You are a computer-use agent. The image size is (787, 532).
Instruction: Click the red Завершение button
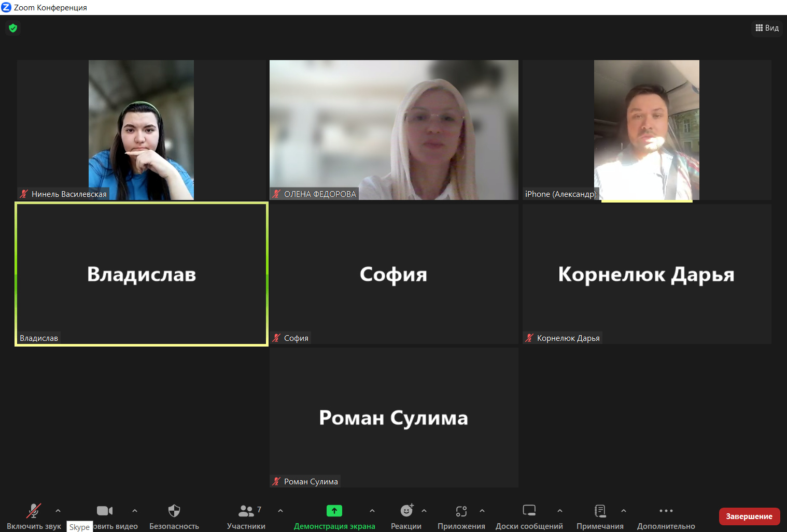(749, 516)
